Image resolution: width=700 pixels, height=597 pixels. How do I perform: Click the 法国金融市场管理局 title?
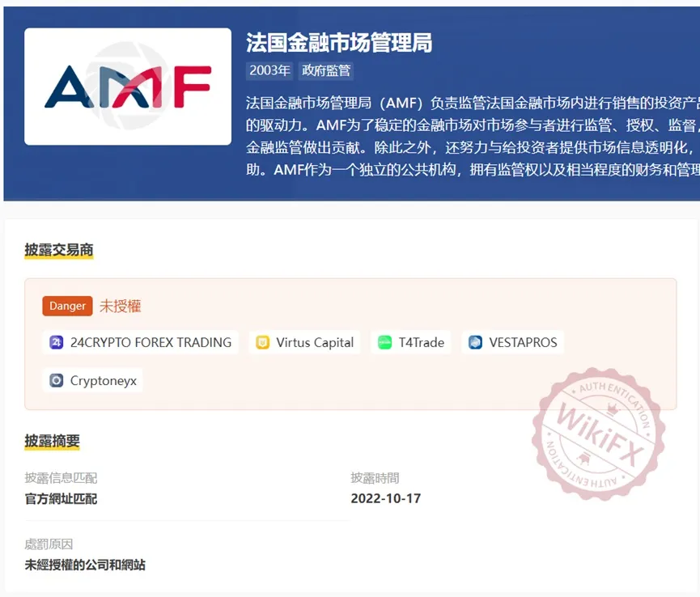click(x=339, y=43)
